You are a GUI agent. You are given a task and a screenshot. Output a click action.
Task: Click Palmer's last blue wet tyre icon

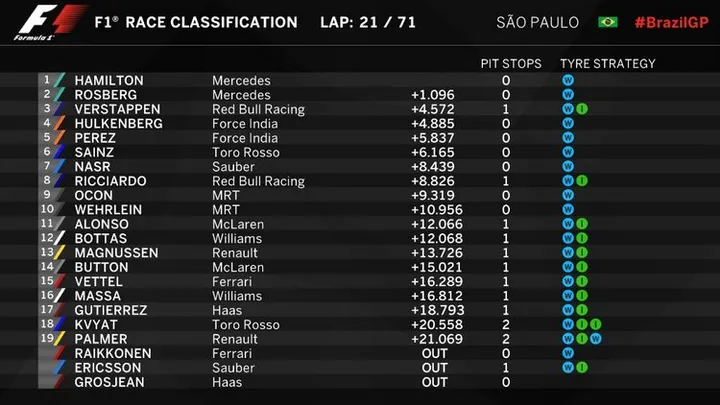[x=596, y=339]
